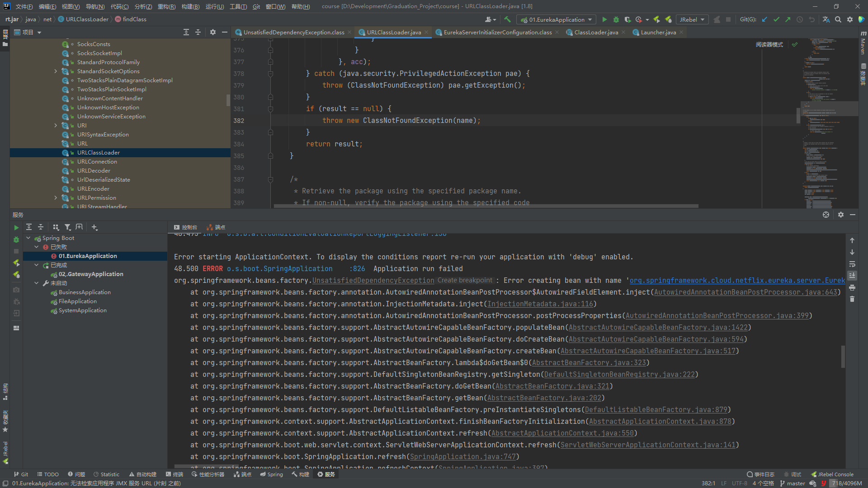868x488 pixels.
Task: Toggle Reader Mode label in editor
Action: 769,44
